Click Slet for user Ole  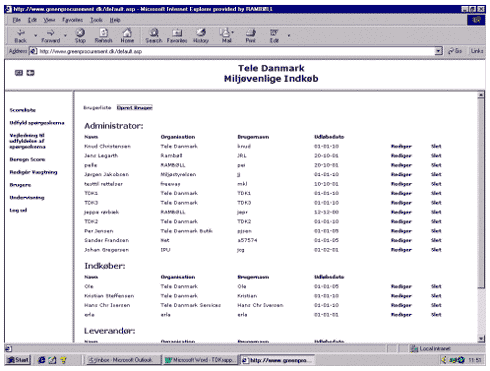[x=436, y=286]
